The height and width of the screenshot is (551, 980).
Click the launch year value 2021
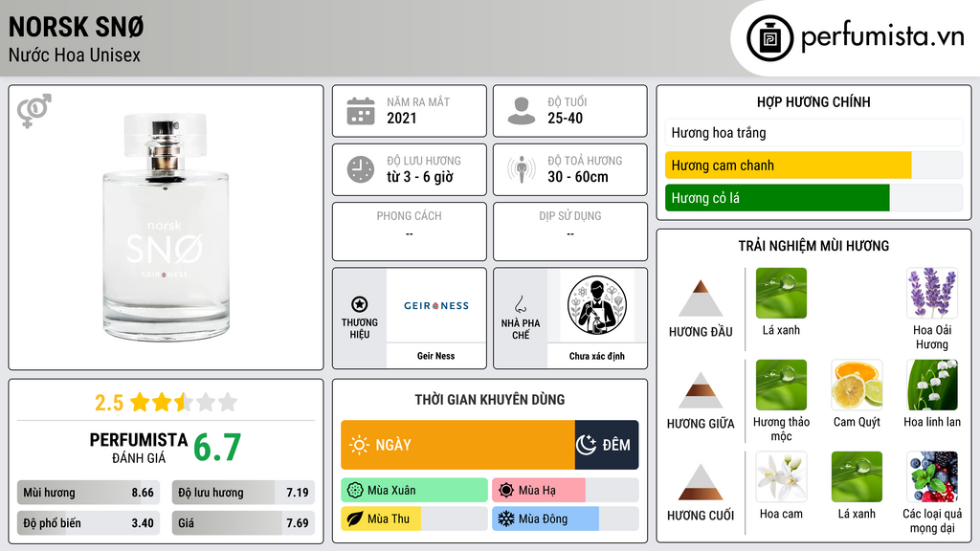coord(401,118)
